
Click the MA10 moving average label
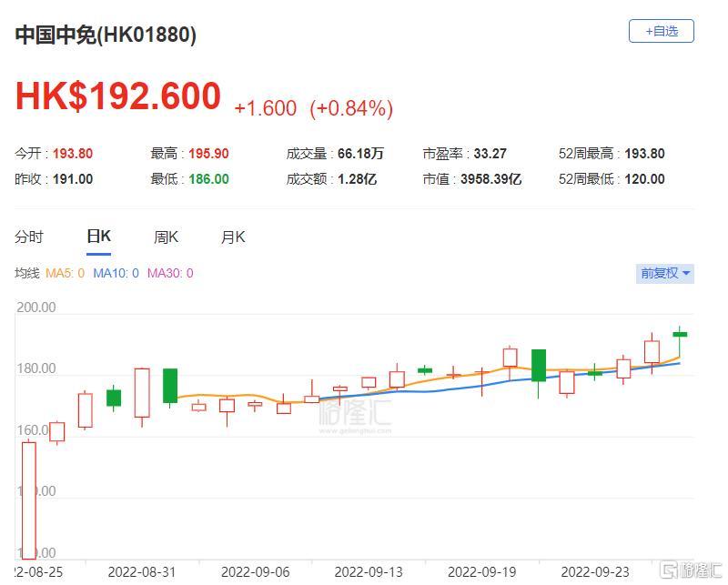[116, 273]
